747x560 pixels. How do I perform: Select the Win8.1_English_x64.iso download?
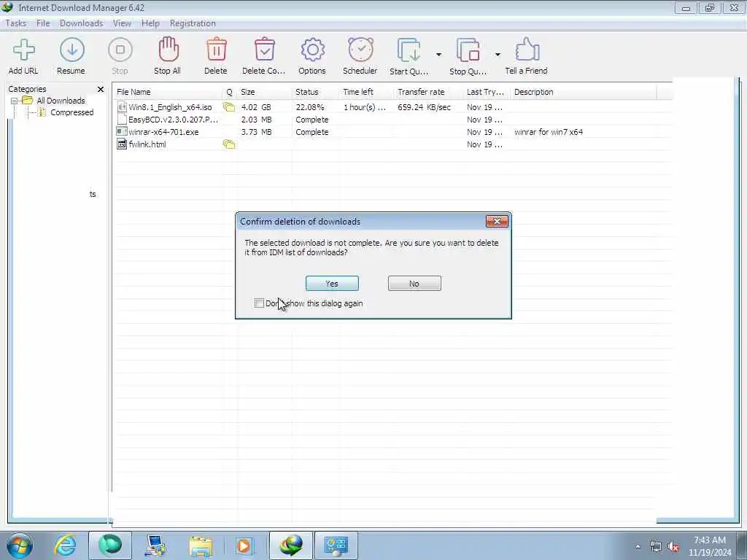[x=170, y=107]
